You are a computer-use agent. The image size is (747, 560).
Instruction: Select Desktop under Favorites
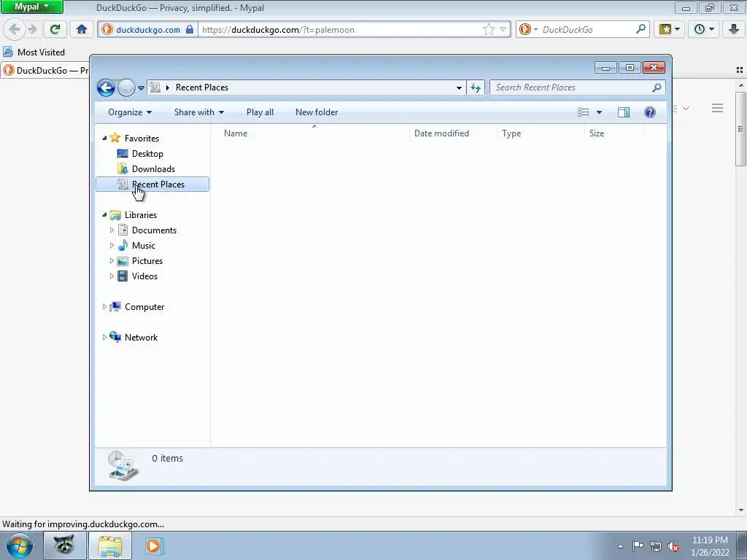tap(147, 154)
